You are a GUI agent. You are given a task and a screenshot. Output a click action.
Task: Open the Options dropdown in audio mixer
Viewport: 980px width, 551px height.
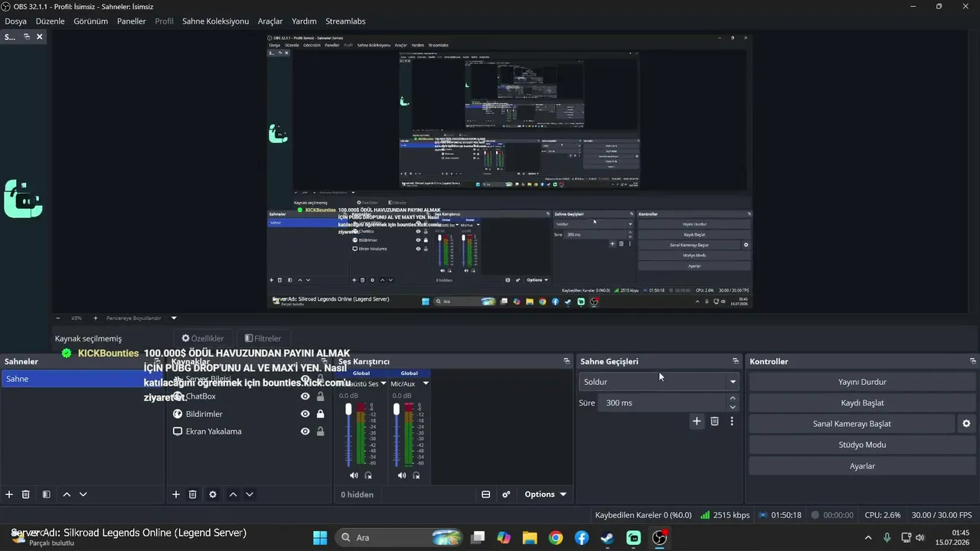(545, 494)
